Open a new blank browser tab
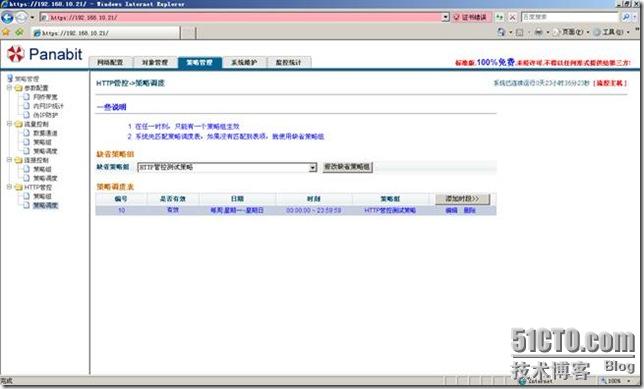This screenshot has width=644, height=389. [188, 33]
